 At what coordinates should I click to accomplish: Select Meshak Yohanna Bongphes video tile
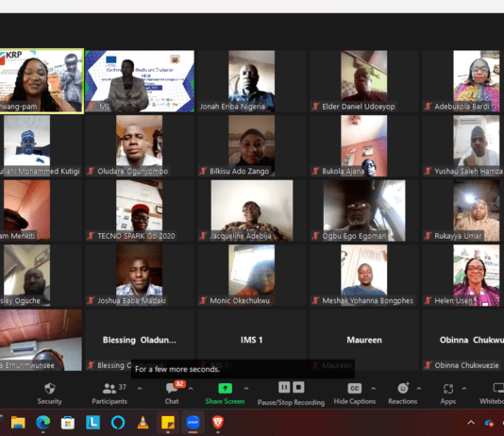[x=364, y=275]
